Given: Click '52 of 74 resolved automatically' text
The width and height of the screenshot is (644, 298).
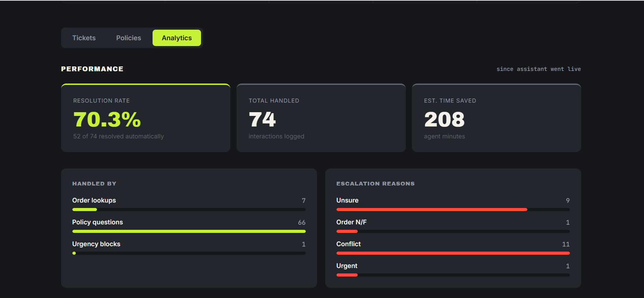Looking at the screenshot, I should 118,136.
